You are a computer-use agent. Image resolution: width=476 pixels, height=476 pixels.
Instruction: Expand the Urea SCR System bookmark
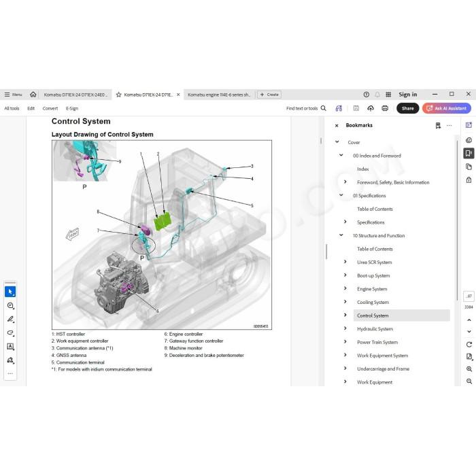pyautogui.click(x=345, y=262)
